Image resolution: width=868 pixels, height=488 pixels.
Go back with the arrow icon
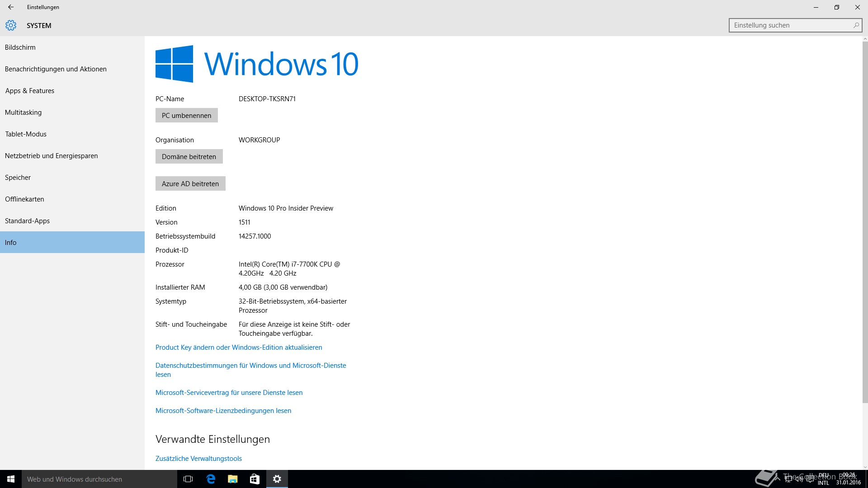point(11,7)
